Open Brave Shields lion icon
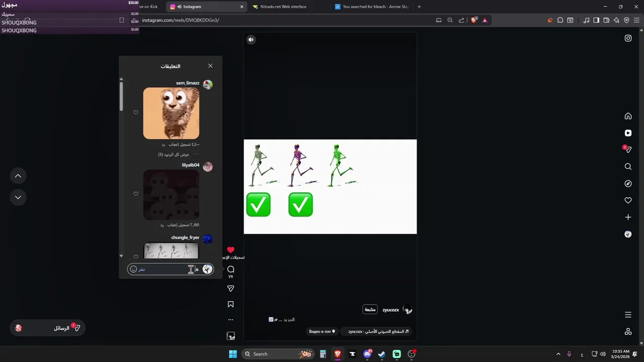The width and height of the screenshot is (644, 362). point(474,20)
